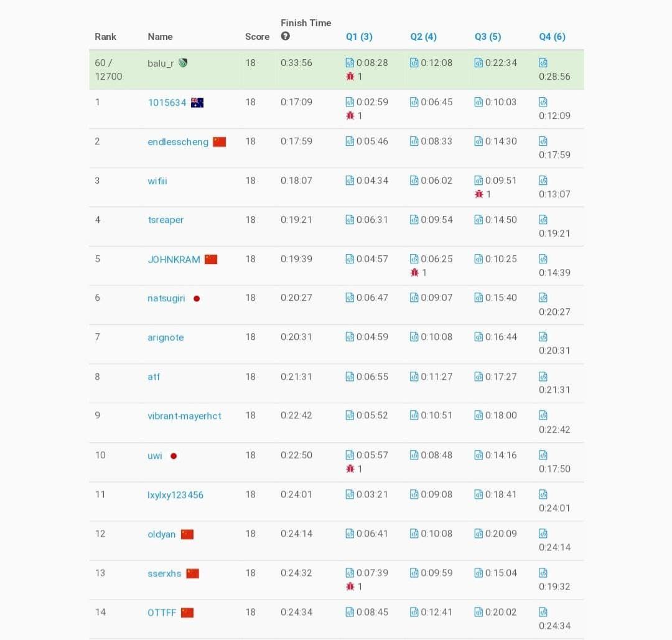Click bug penalty icon in JOHNKRAM's Q2
This screenshot has width=672, height=640.
414,273
